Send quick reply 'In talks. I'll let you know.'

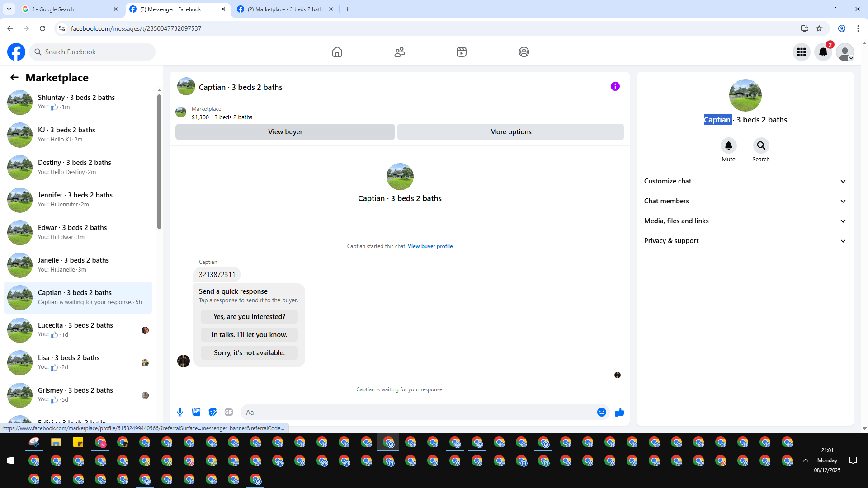click(x=250, y=335)
